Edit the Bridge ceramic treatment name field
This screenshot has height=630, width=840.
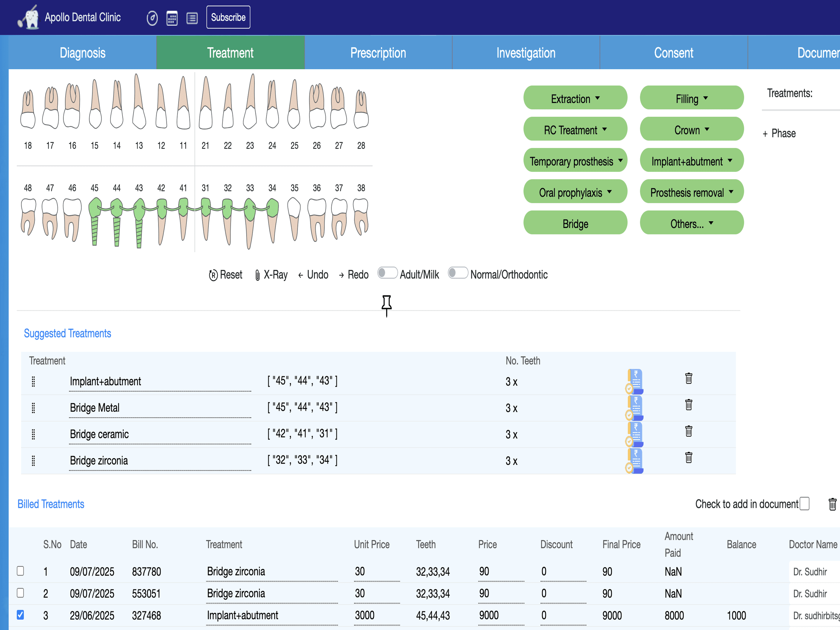point(160,434)
